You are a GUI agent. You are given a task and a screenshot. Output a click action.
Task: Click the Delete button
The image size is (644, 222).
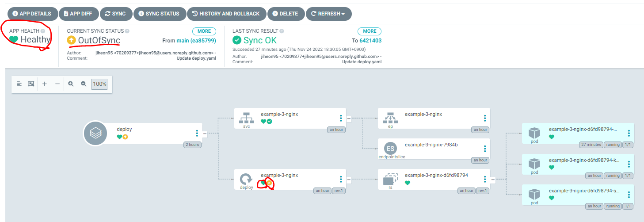(286, 14)
